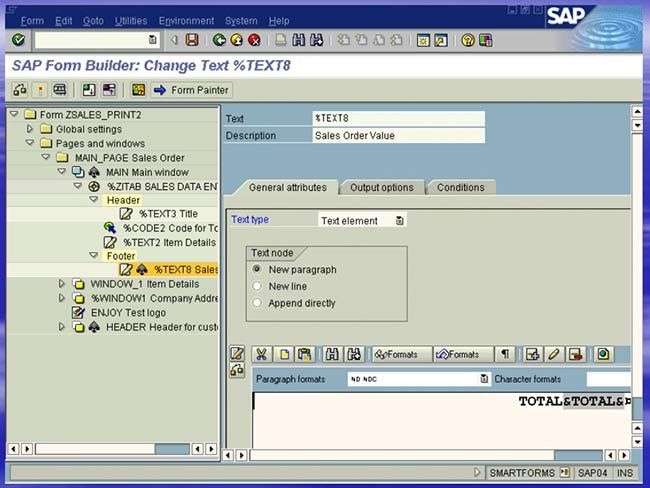Click the tree panel horizontal scrollbar thumb
Viewport: 650px width, 488px height.
pyautogui.click(x=172, y=449)
